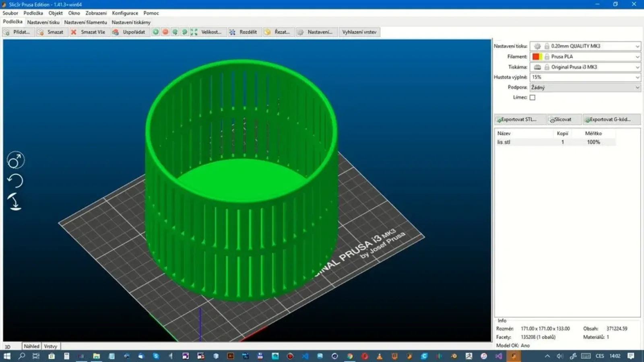
Task: Select the rotate view circular arrow overlay
Action: tap(15, 181)
